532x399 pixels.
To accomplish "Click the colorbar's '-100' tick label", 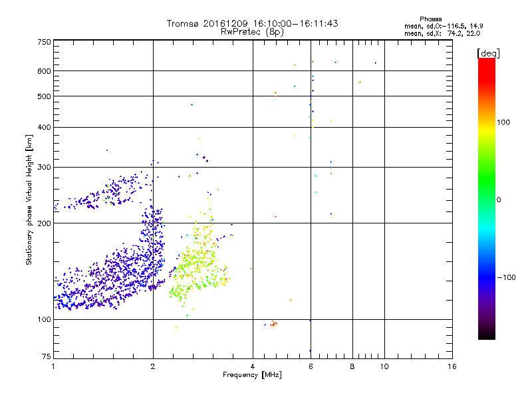I will [506, 277].
